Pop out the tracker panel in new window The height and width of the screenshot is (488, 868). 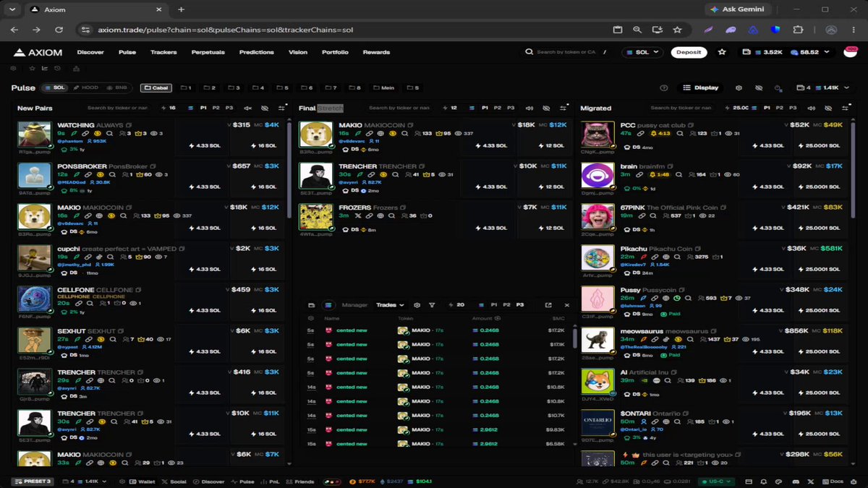(x=548, y=305)
